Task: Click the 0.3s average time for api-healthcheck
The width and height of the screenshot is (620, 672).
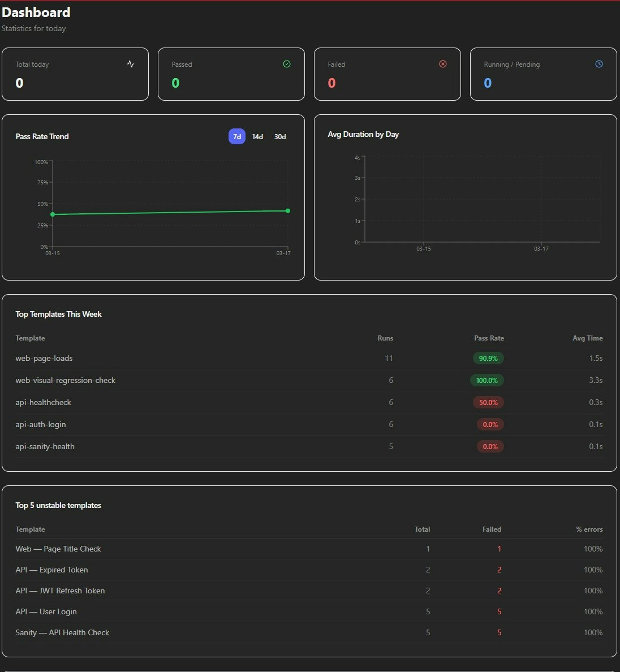Action: 596,402
